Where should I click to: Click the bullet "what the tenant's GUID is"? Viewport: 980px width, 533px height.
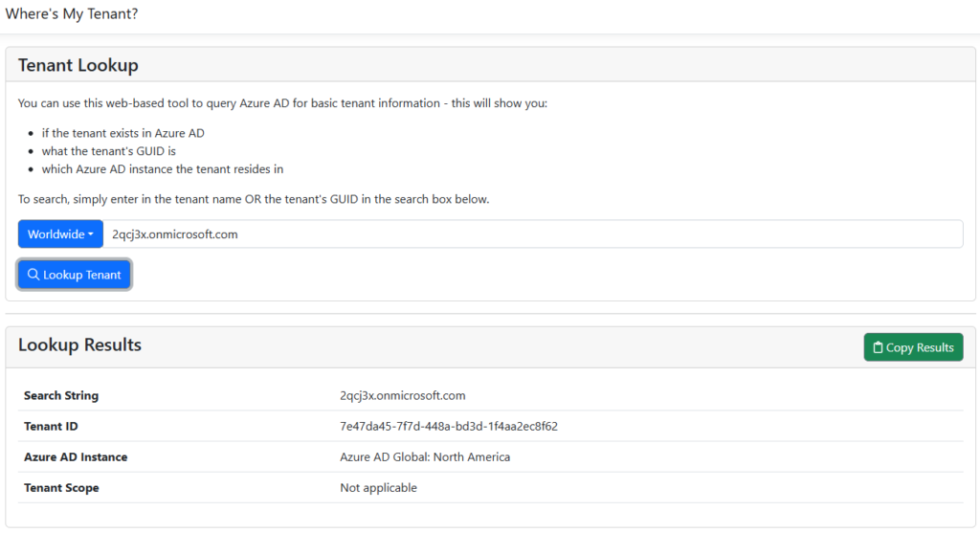[x=109, y=151]
